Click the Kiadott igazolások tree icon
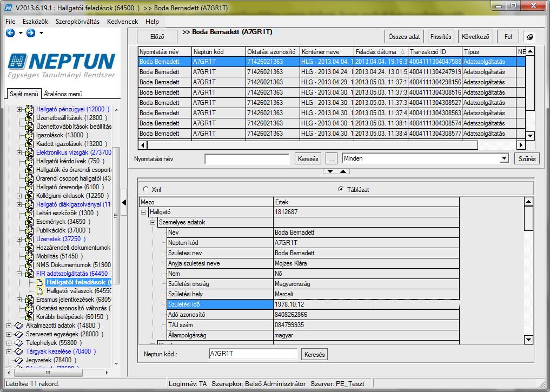The image size is (550, 392). click(x=29, y=144)
